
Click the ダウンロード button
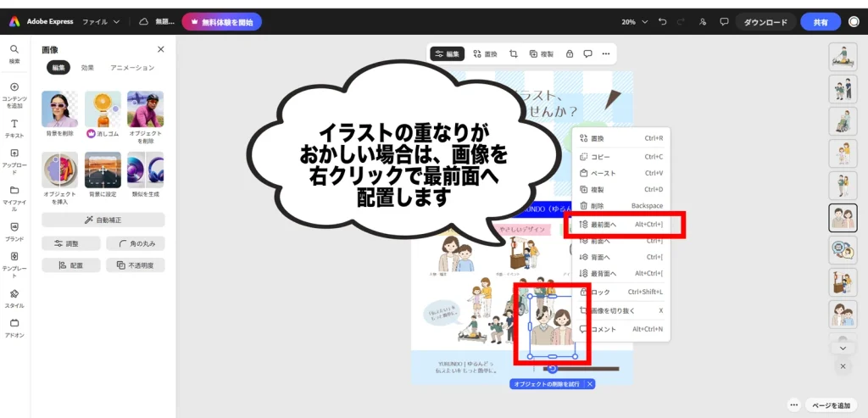coord(765,21)
